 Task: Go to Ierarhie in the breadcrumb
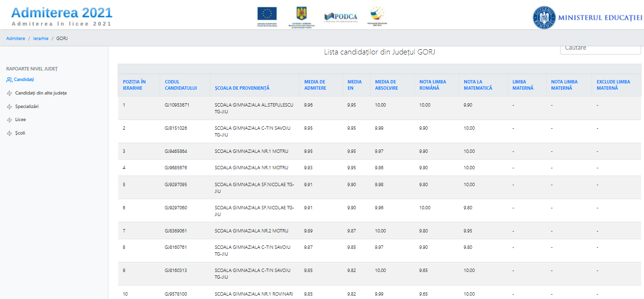(x=41, y=39)
